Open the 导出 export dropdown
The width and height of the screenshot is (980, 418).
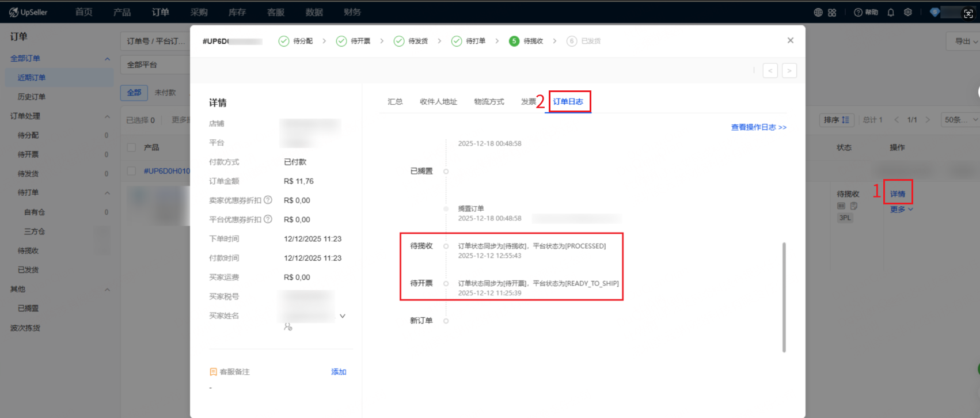(966, 41)
